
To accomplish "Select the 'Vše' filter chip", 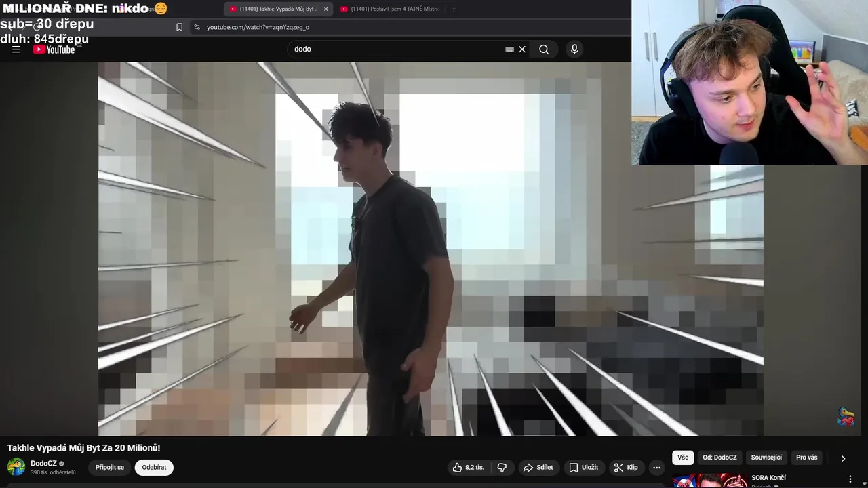I will coord(683,457).
